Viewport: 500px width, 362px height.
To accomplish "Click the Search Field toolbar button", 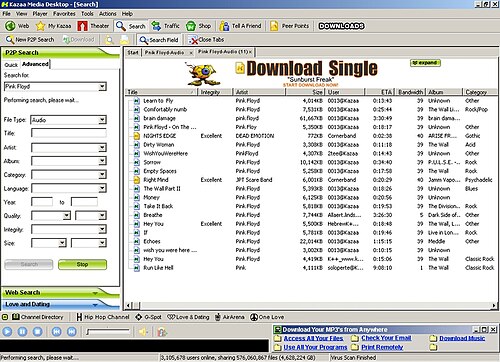I will click(x=159, y=40).
